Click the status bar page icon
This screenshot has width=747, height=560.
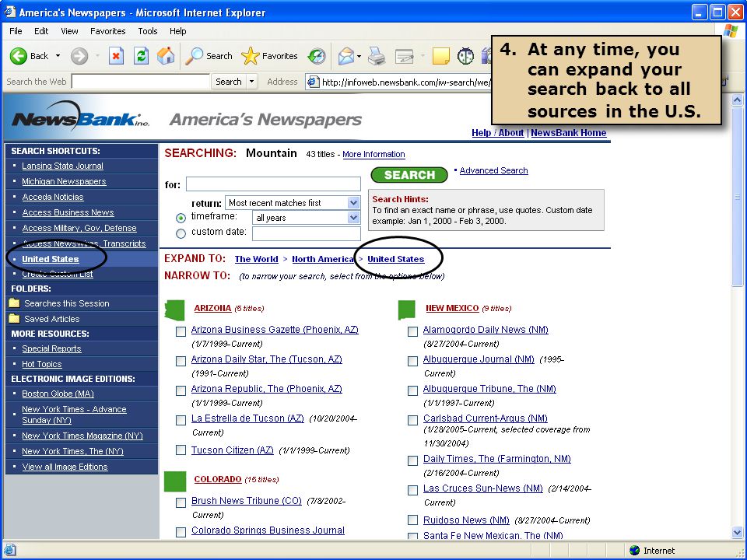pos(10,550)
